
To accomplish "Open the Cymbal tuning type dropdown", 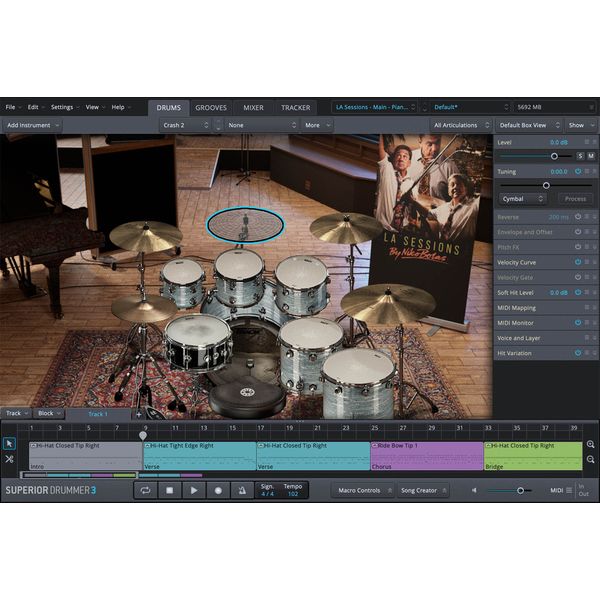I will [522, 199].
